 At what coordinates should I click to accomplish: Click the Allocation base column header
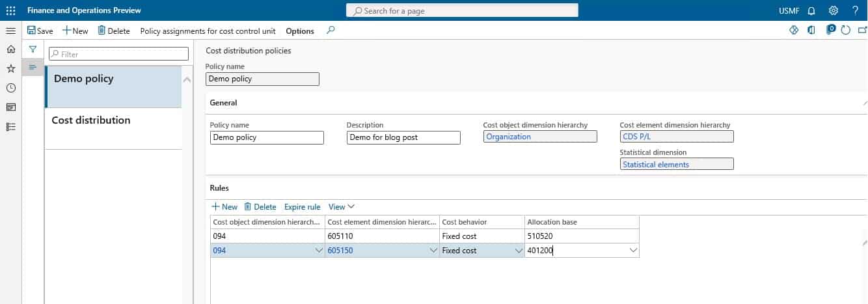click(582, 222)
